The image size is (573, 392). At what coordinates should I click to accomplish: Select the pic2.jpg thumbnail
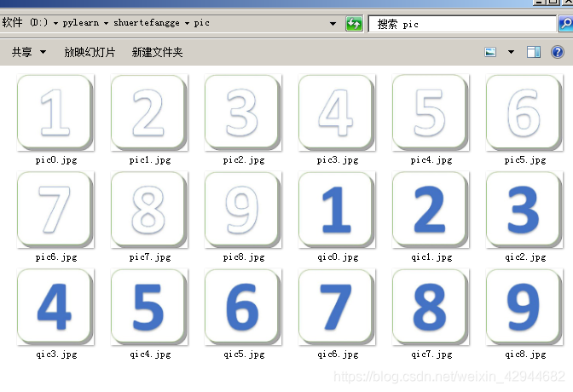(x=243, y=112)
